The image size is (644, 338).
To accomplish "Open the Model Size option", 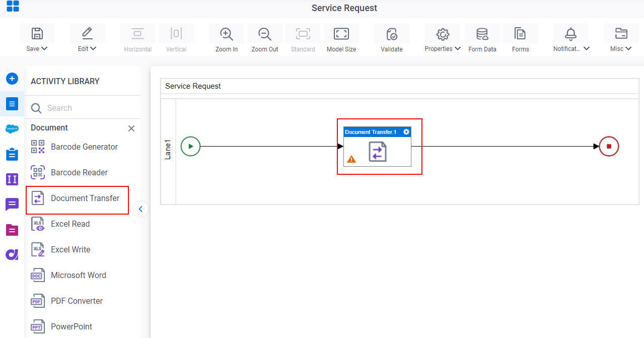I will 341,33.
